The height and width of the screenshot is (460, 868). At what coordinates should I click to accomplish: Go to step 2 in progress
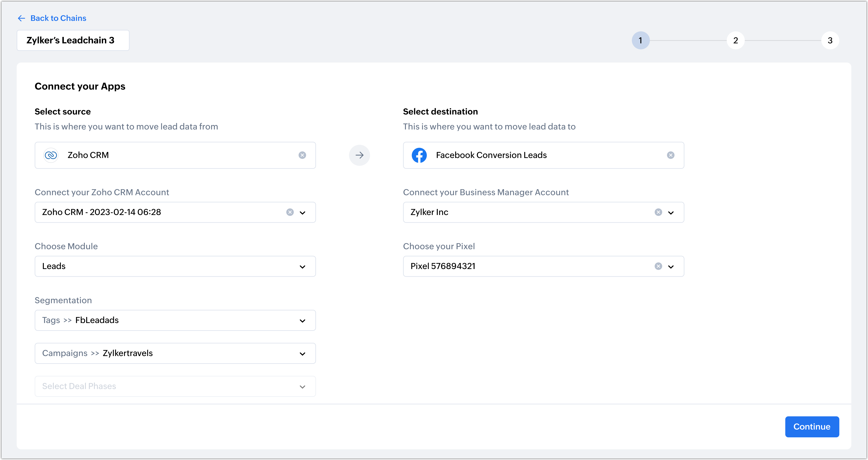click(x=735, y=40)
